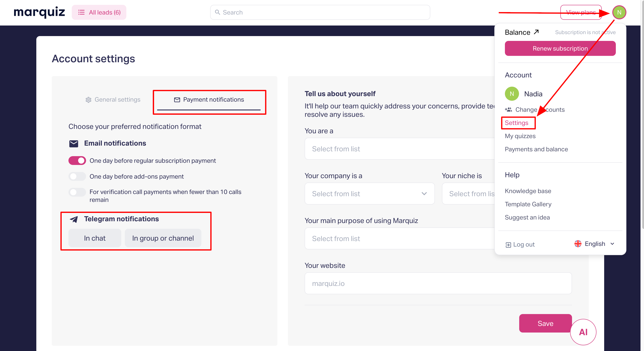The width and height of the screenshot is (644, 351).
Task: Click the Log out door icon
Action: tap(508, 245)
